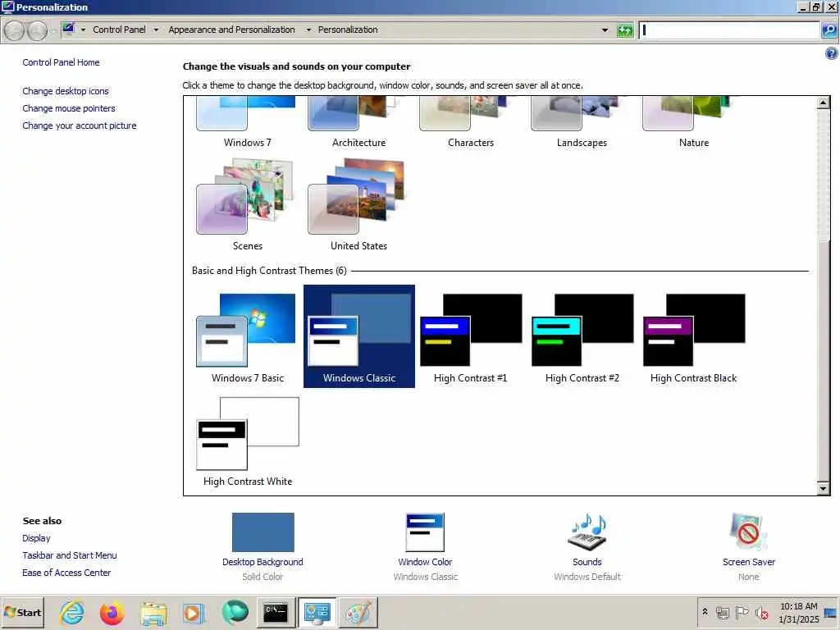Open Window Color settings
The height and width of the screenshot is (630, 840).
[426, 547]
